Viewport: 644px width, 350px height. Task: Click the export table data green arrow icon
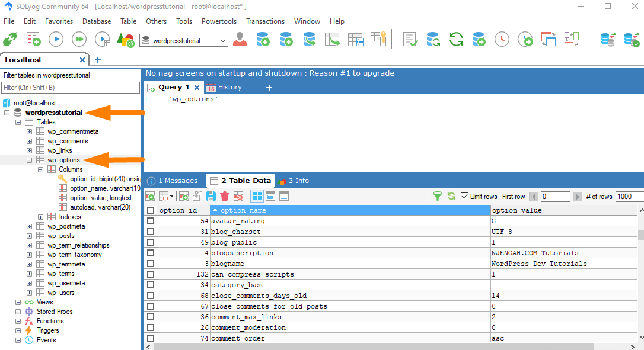tap(332, 40)
